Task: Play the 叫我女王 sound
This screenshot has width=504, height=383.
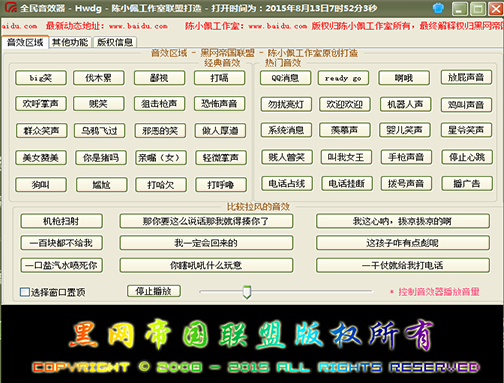Action: click(x=346, y=157)
